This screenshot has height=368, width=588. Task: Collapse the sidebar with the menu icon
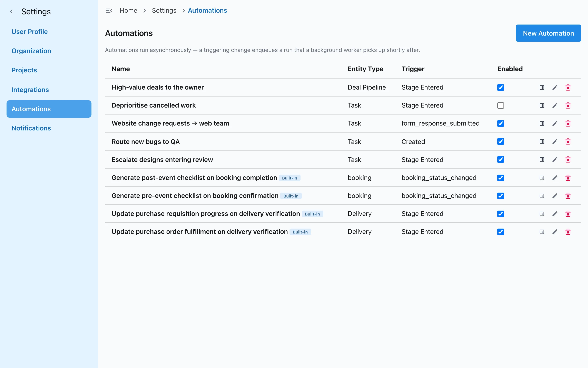pyautogui.click(x=109, y=10)
